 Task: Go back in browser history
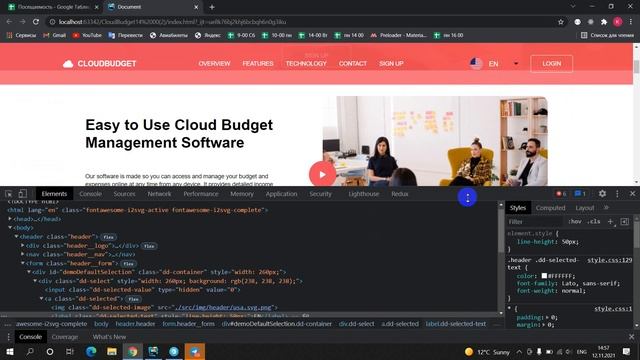9,22
